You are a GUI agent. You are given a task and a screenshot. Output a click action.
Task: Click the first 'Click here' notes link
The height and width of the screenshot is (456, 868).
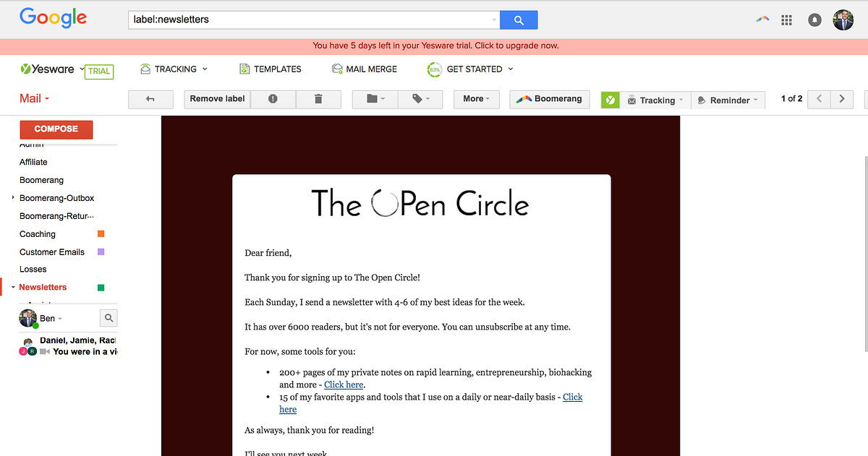(344, 384)
